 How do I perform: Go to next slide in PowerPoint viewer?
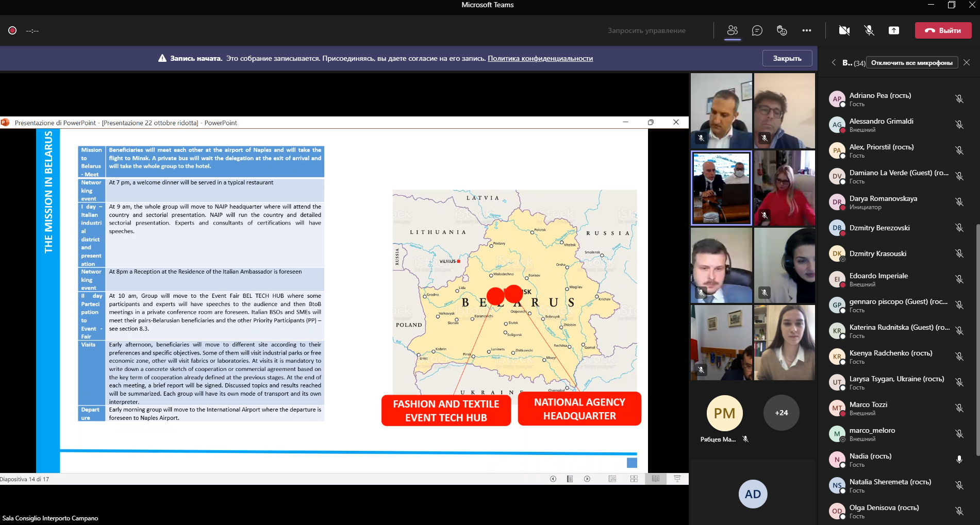[587, 479]
